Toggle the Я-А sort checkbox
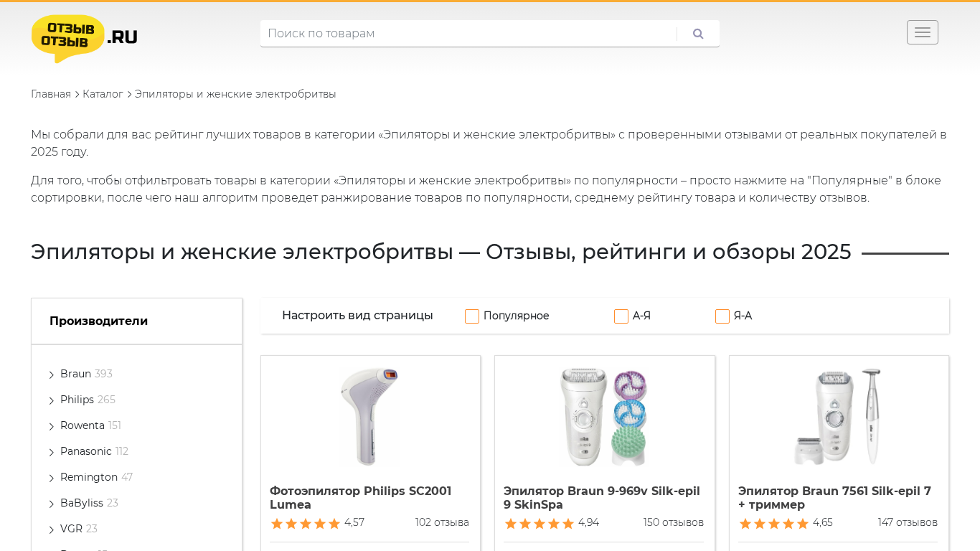This screenshot has width=980, height=551. coord(722,316)
